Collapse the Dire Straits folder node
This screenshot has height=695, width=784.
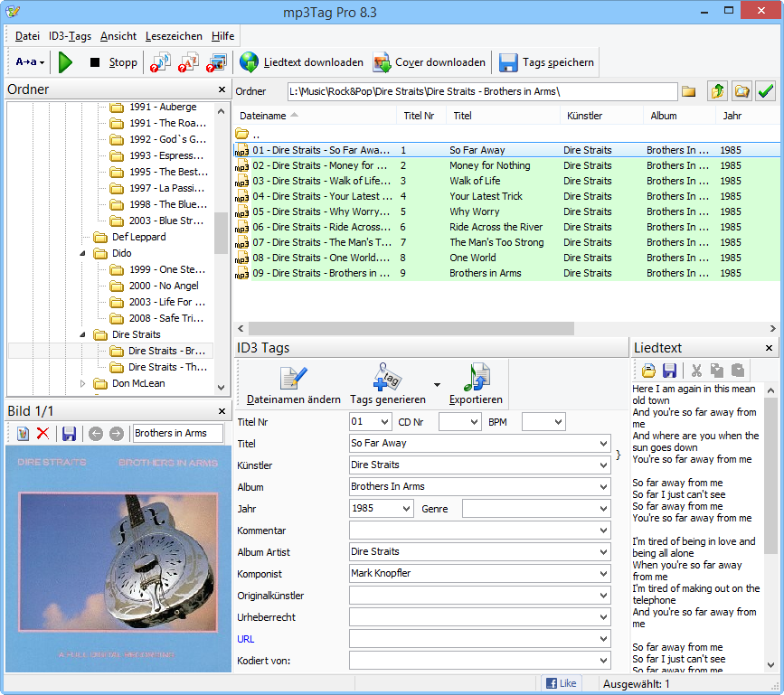click(83, 334)
